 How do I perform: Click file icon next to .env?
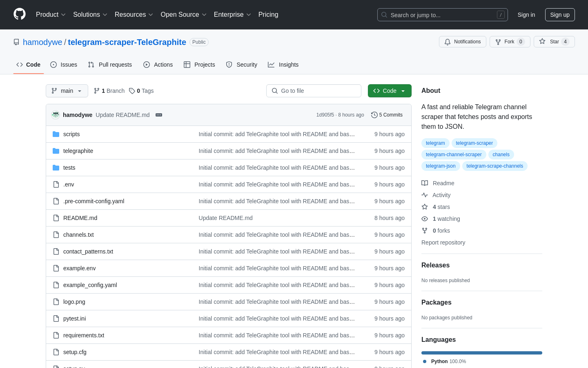pos(56,184)
